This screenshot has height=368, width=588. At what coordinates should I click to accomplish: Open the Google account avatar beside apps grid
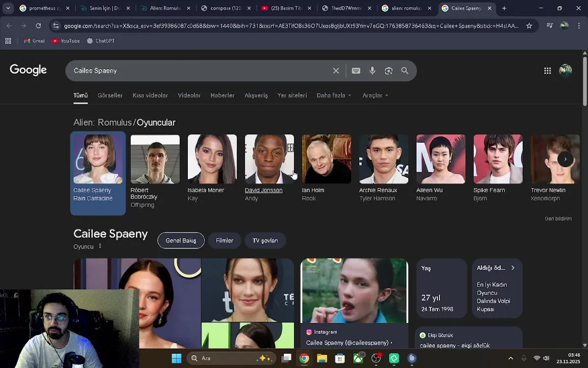[x=565, y=71]
